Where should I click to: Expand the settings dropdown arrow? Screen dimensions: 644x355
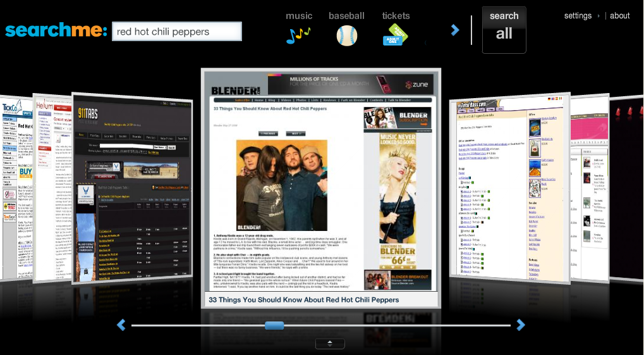pos(598,16)
